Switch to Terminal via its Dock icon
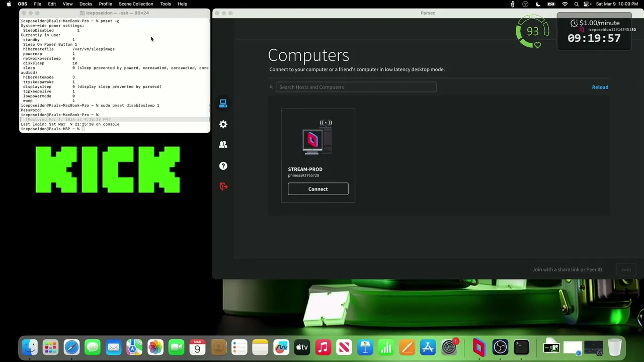This screenshot has width=644, height=362. [521, 347]
